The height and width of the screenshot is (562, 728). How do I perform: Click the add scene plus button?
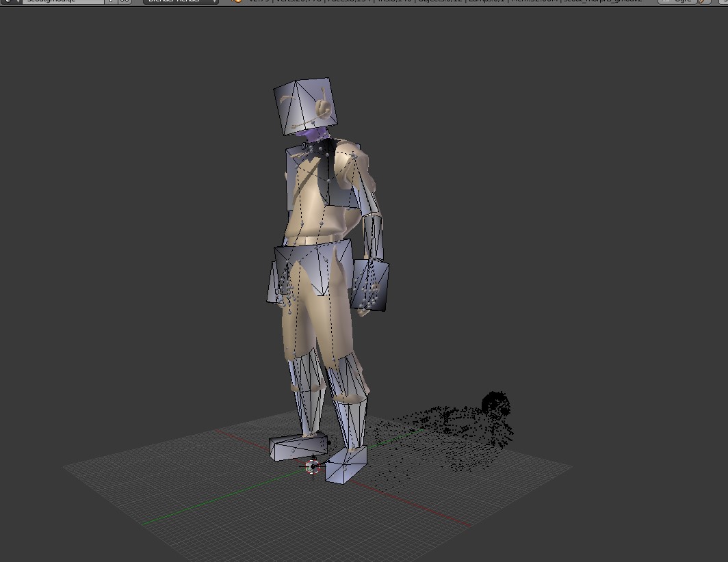tap(111, 2)
